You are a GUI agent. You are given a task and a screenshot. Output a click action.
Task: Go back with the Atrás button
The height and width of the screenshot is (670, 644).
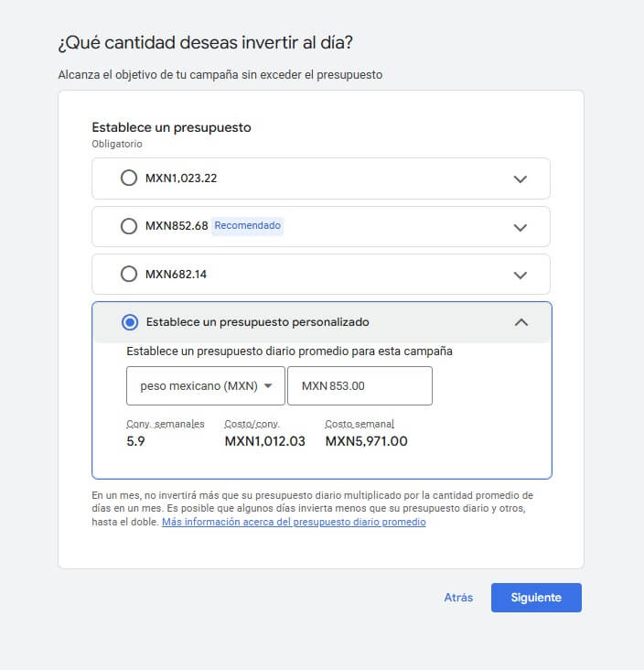[458, 598]
